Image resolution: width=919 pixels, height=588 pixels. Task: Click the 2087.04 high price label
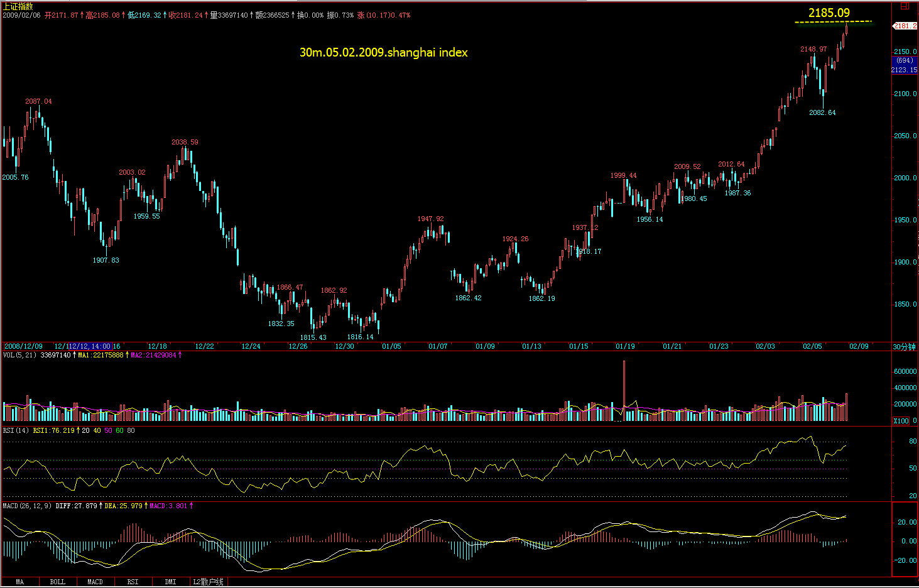pos(38,101)
